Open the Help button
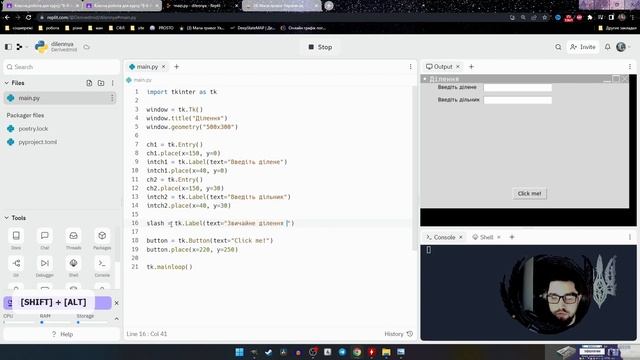The width and height of the screenshot is (640, 360). click(x=62, y=334)
